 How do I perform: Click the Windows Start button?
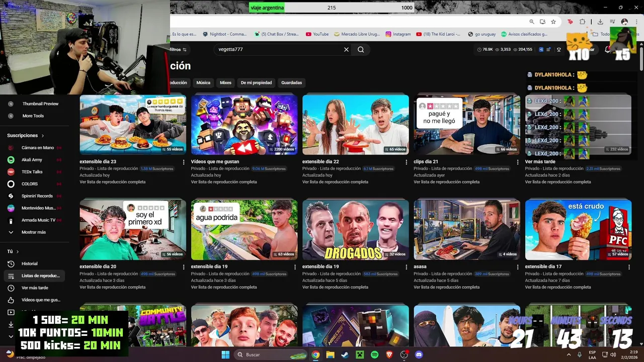point(225,354)
